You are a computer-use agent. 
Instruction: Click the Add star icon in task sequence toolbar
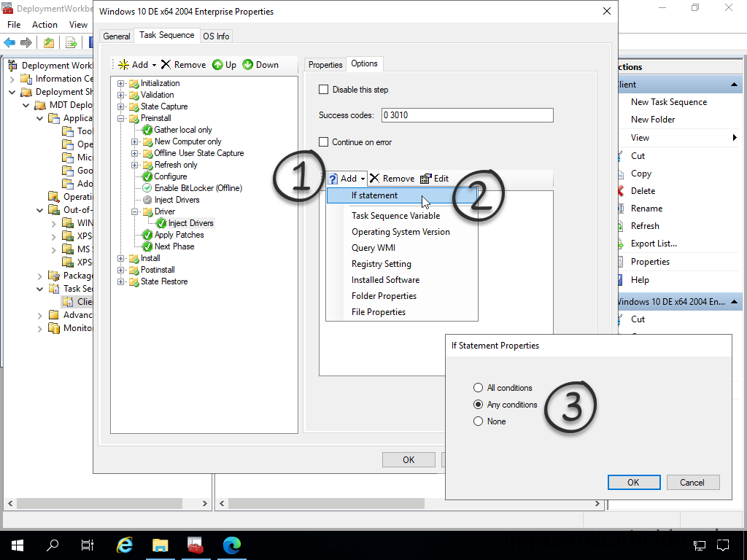point(123,65)
